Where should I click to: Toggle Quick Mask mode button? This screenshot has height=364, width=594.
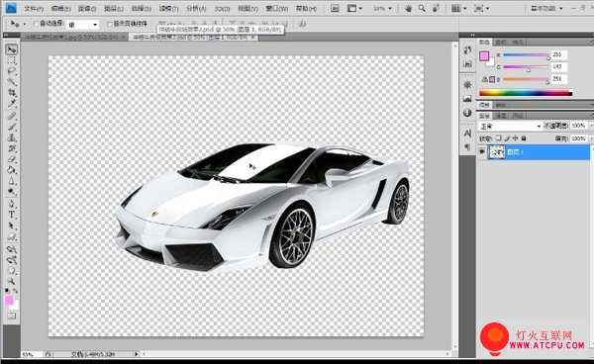tap(12, 316)
